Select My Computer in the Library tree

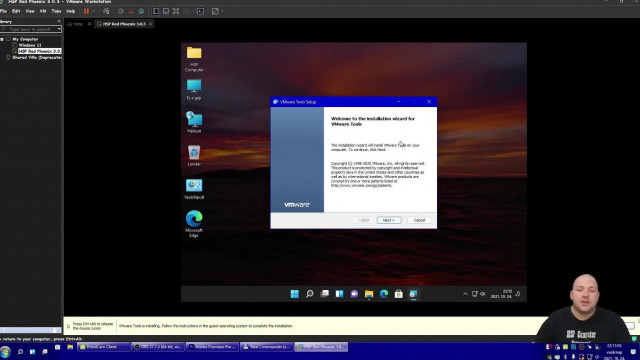25,40
